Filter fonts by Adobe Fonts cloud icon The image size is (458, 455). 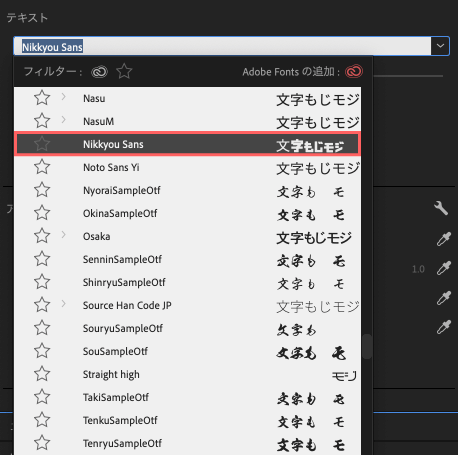[x=99, y=72]
